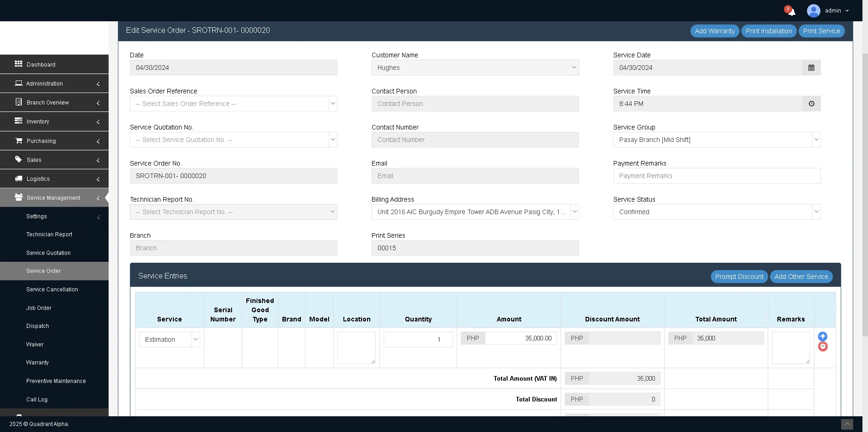Open the notification bell icon
Screen dimensions: 868x432
(x=791, y=11)
